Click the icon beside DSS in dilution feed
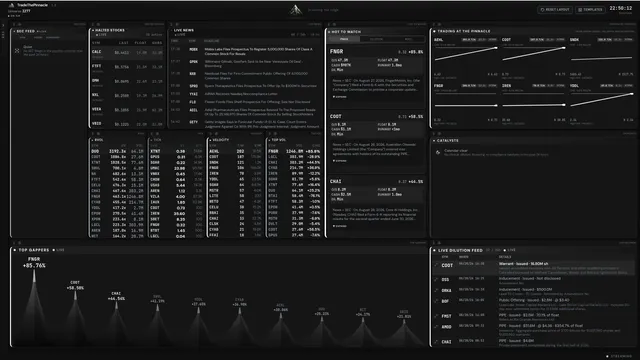640x360 pixels. tap(436, 280)
